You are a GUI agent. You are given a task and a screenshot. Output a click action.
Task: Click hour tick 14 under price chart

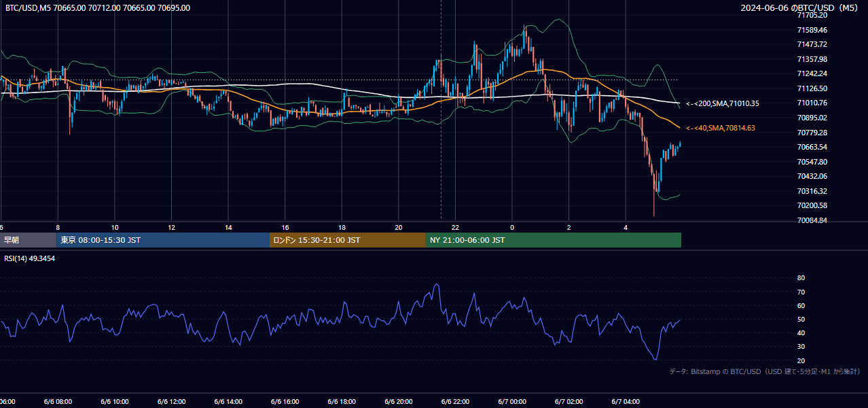coord(228,227)
